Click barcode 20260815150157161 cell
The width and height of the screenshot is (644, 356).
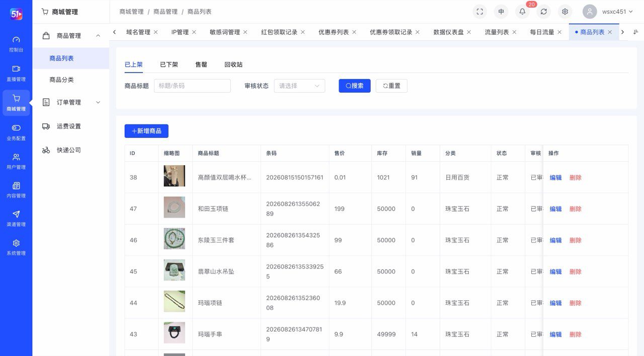point(295,177)
